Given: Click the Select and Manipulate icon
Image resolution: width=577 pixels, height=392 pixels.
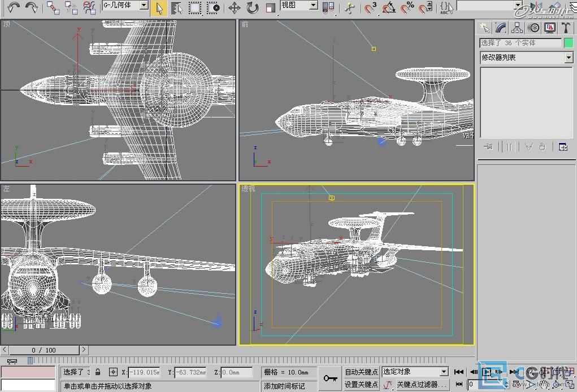Looking at the screenshot, I should tap(350, 8).
